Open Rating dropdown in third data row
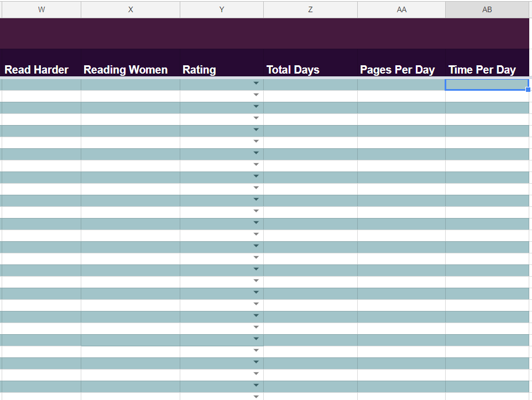This screenshot has width=532, height=400. (x=256, y=106)
